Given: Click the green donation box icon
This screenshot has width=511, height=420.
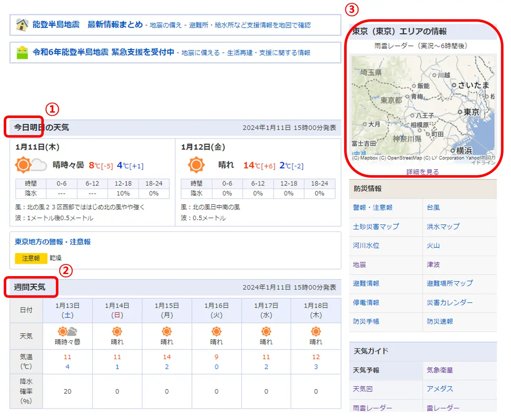Looking at the screenshot, I should (22, 53).
